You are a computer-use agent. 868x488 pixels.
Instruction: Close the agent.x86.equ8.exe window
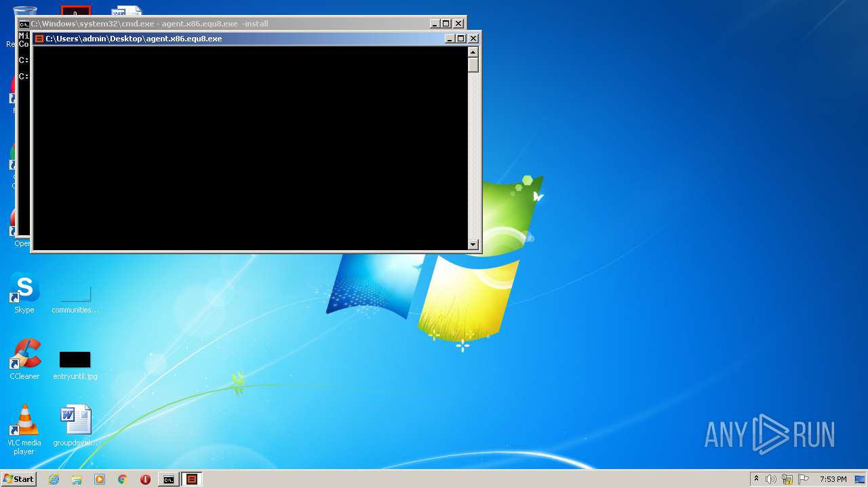point(473,39)
